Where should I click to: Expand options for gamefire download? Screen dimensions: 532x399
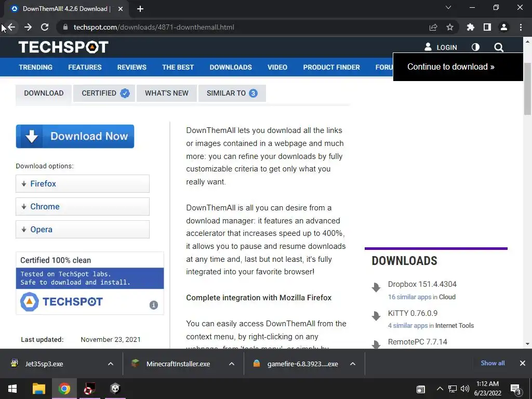point(353,364)
